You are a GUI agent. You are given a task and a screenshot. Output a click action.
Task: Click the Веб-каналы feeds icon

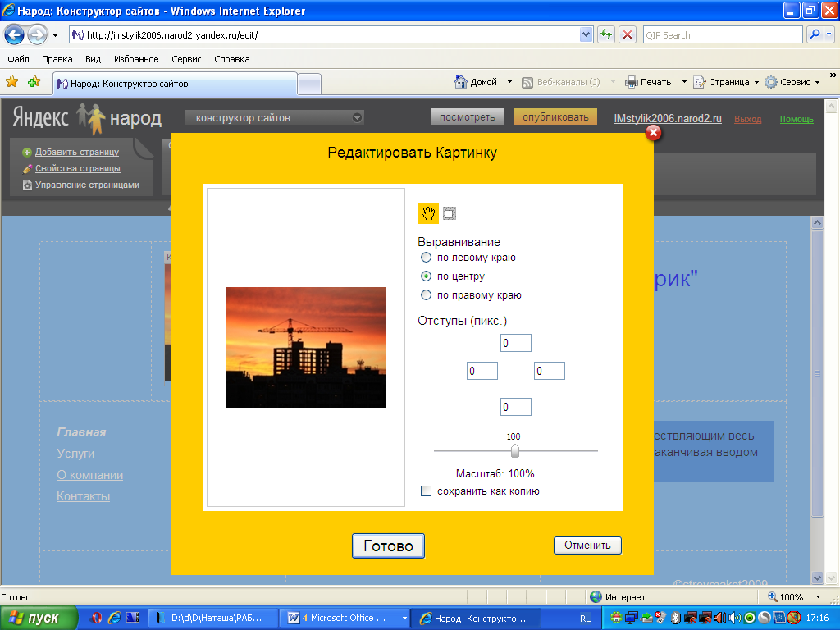coord(527,83)
